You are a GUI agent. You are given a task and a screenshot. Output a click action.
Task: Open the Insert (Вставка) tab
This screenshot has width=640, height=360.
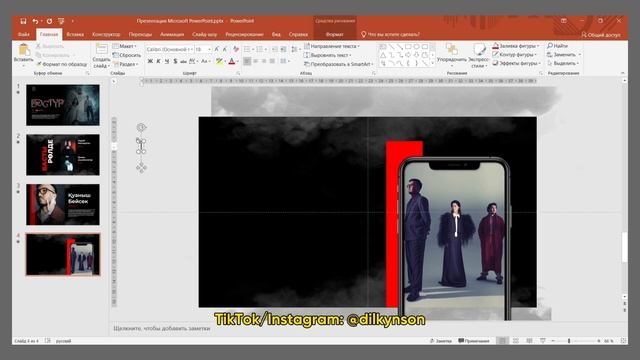(x=75, y=34)
